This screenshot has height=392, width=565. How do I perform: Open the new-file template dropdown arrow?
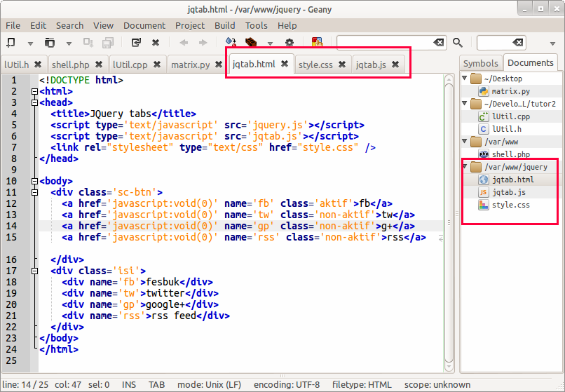pos(30,43)
